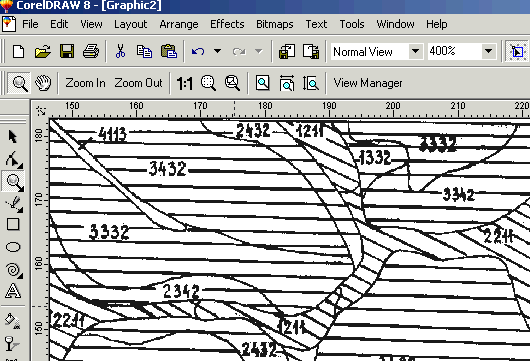Open the Normal View dropdown
Screen dimensions: 530x361
tap(415, 51)
